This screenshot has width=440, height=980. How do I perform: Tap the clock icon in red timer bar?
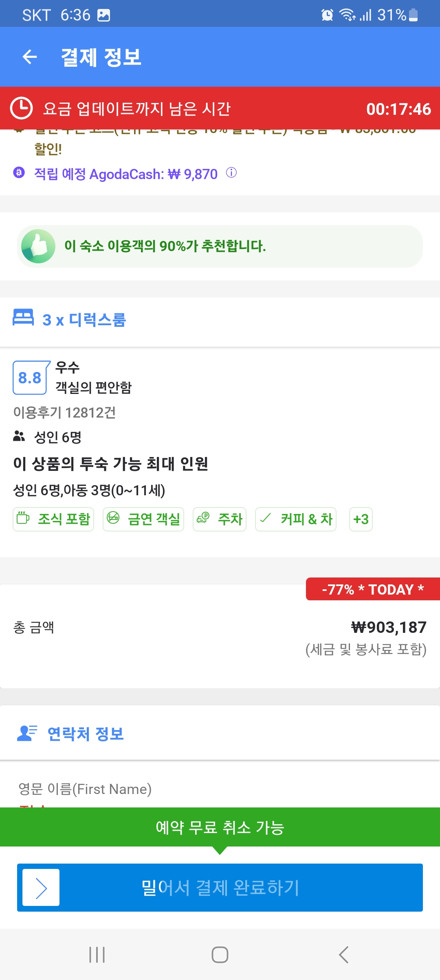coord(21,108)
